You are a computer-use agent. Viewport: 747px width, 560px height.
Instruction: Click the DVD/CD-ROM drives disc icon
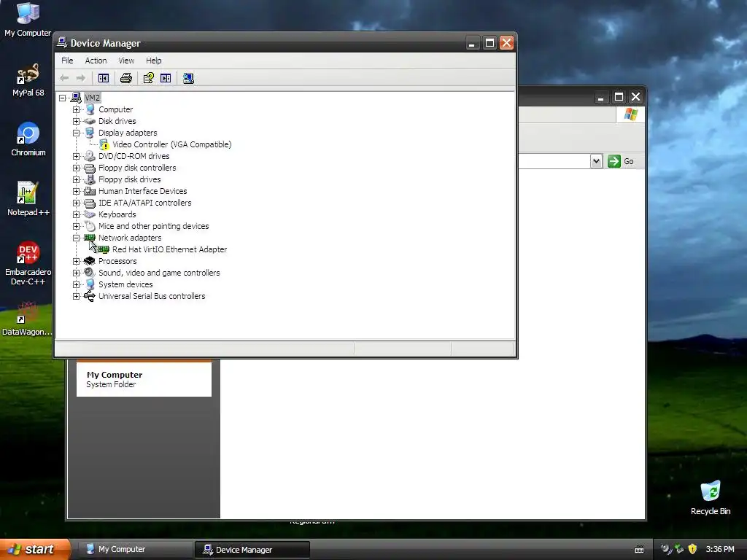pos(90,156)
